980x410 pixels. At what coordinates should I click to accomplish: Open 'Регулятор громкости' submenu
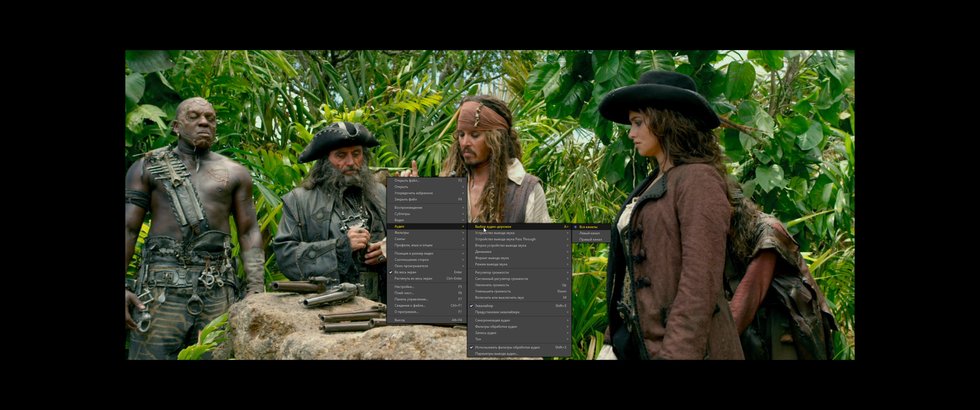[491, 272]
